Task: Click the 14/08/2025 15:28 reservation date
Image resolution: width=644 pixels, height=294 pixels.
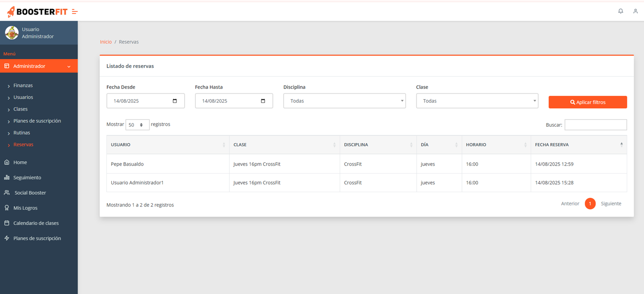Action: click(x=554, y=183)
